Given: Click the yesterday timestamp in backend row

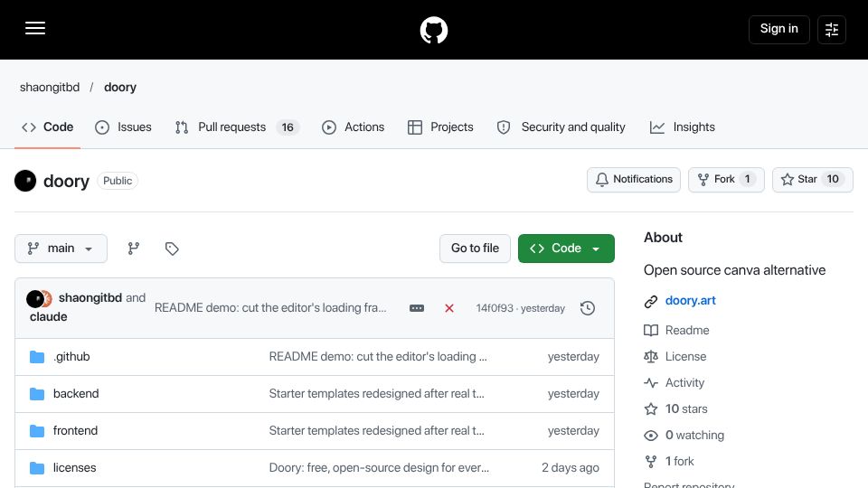Looking at the screenshot, I should [x=573, y=394].
